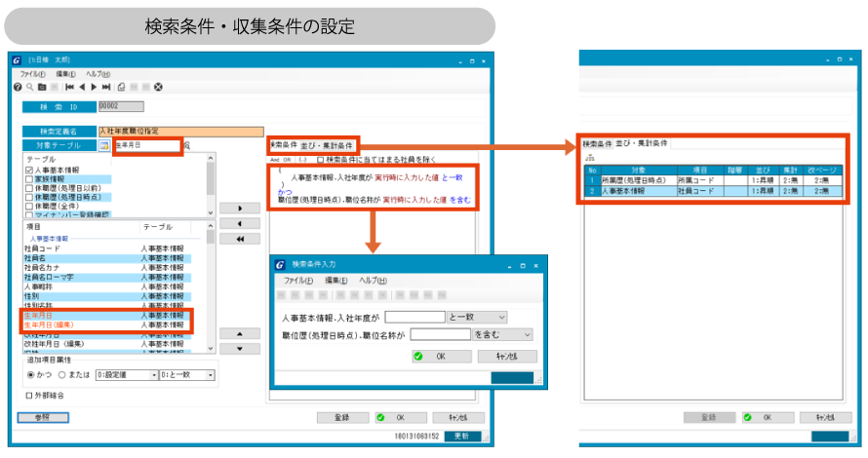868x458 pixels.
Task: Jump to last record toolbar icon
Action: click(106, 87)
